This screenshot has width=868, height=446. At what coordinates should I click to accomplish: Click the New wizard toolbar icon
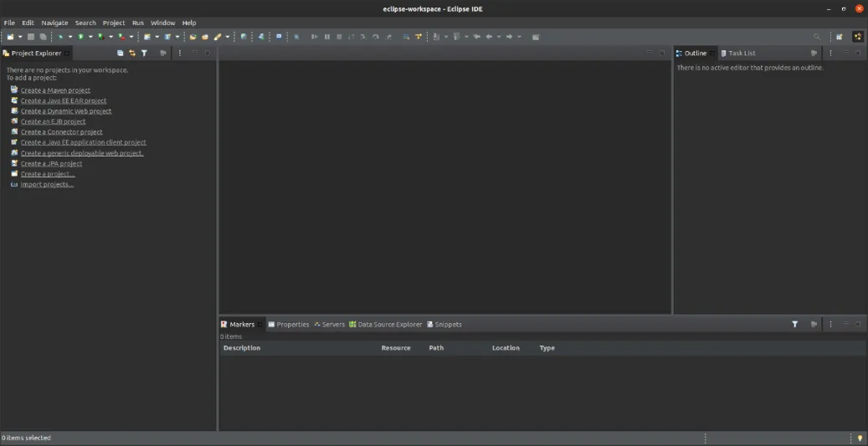coord(10,37)
